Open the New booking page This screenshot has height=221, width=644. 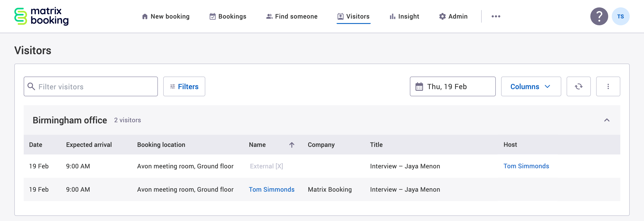pyautogui.click(x=165, y=16)
